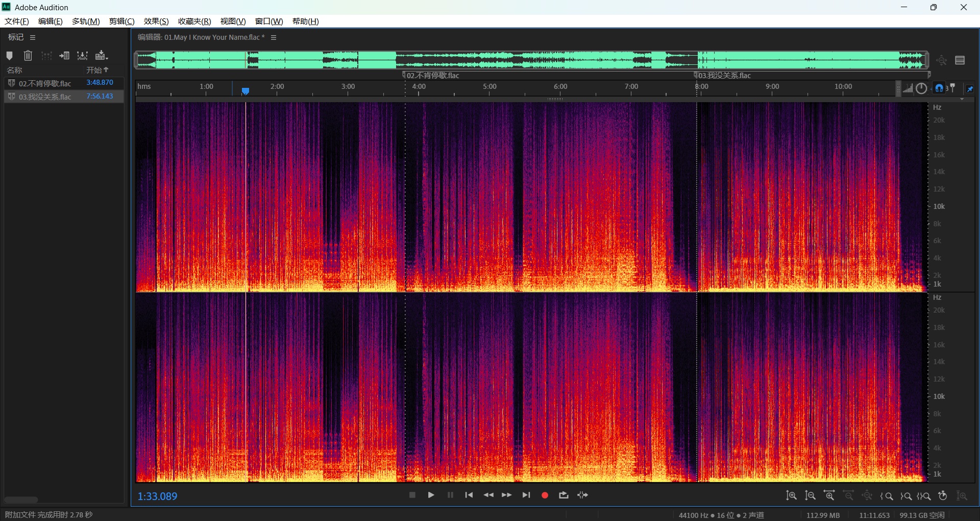This screenshot has width=980, height=521.
Task: Click the loop playback icon
Action: click(563, 495)
